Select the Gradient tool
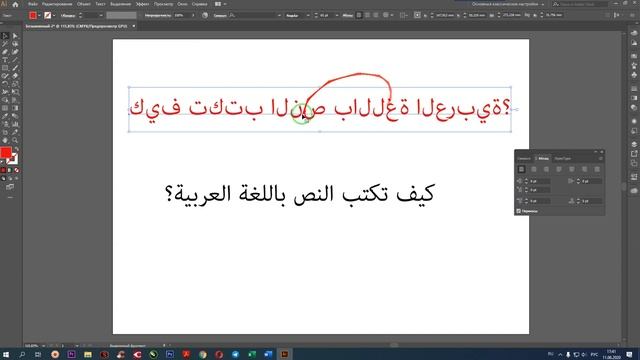The height and width of the screenshot is (360, 640). pyautogui.click(x=15, y=108)
